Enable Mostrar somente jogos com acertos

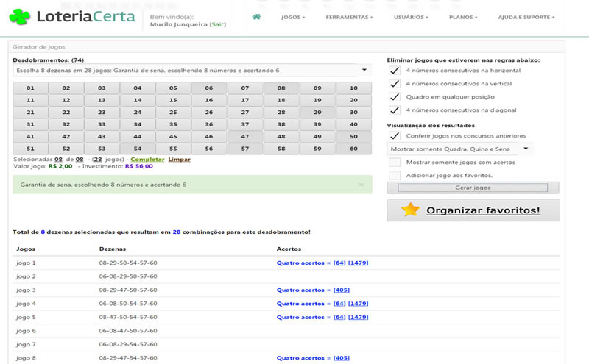pyautogui.click(x=395, y=162)
